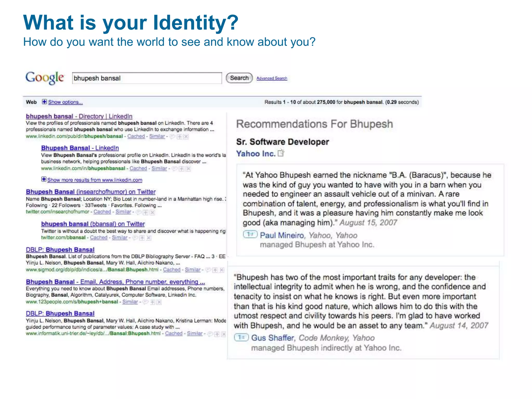The image size is (532, 399).
Task: Click comment bubble icon for linkedin.com/pub/dir result
Action: pyautogui.click(x=172, y=136)
